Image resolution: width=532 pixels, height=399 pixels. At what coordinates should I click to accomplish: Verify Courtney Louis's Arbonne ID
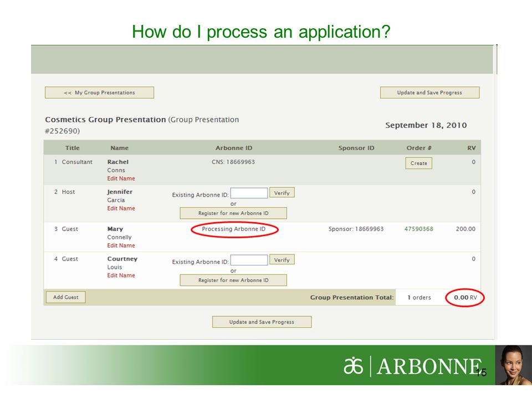[282, 260]
